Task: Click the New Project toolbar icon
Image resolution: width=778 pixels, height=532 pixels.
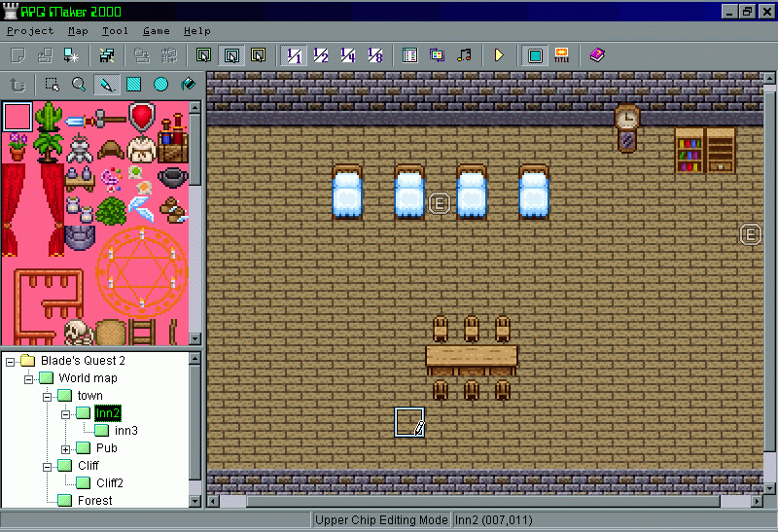Action: tap(18, 55)
